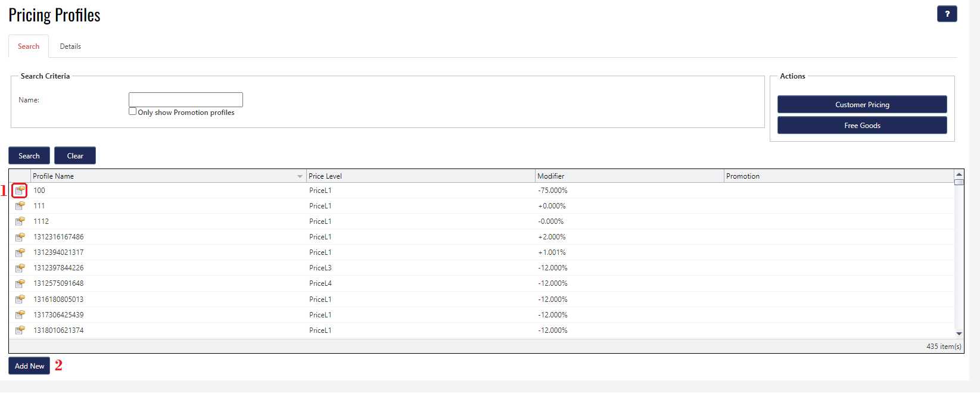Open the edit icon for profile 1318010621374
The image size is (980, 393).
(x=20, y=330)
